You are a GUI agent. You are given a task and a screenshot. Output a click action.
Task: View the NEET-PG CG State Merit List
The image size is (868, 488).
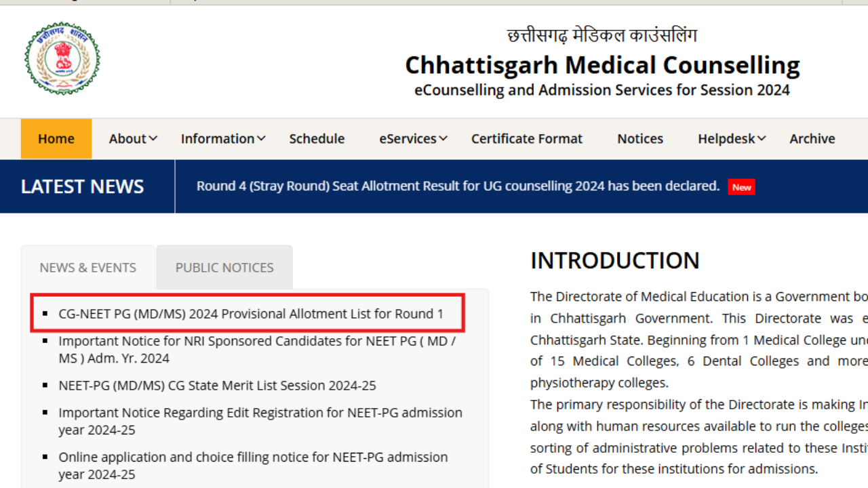(x=217, y=385)
